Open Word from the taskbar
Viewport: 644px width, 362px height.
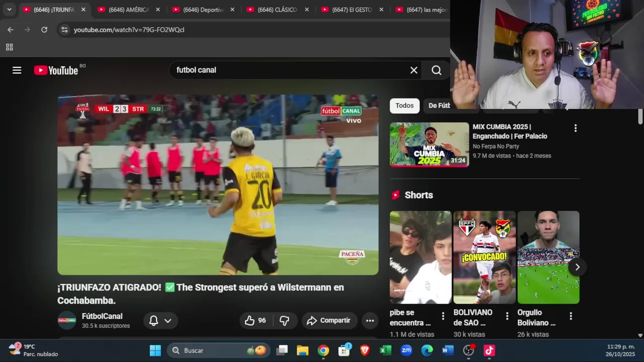point(448,350)
